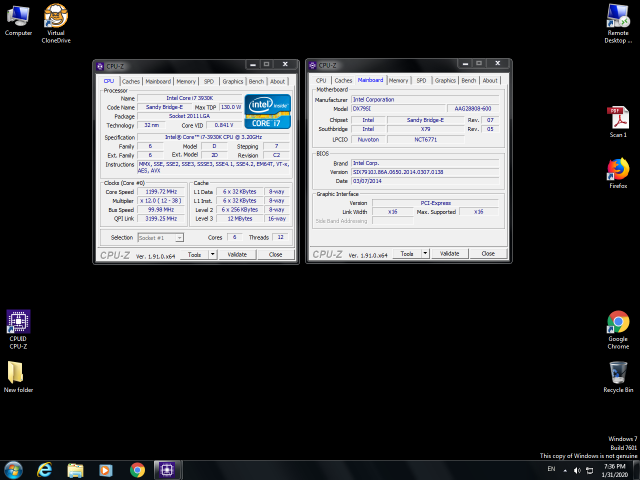Click the taskbar clock 7:36 PM
Screen dimensions: 640x480
615,471
